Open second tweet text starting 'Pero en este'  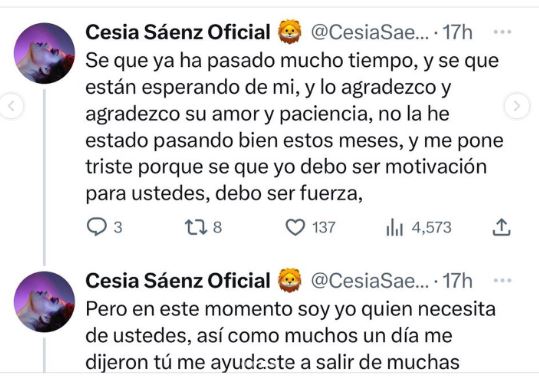pyautogui.click(x=291, y=336)
